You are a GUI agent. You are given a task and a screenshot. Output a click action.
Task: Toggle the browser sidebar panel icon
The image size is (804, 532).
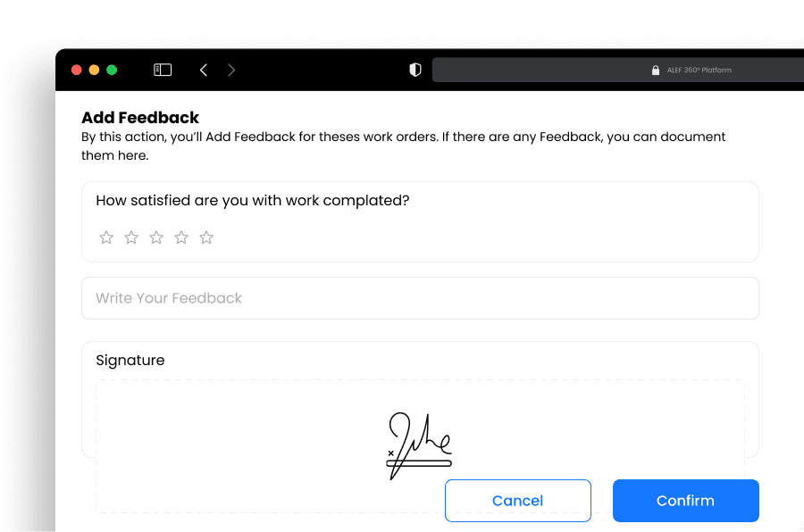click(x=163, y=70)
